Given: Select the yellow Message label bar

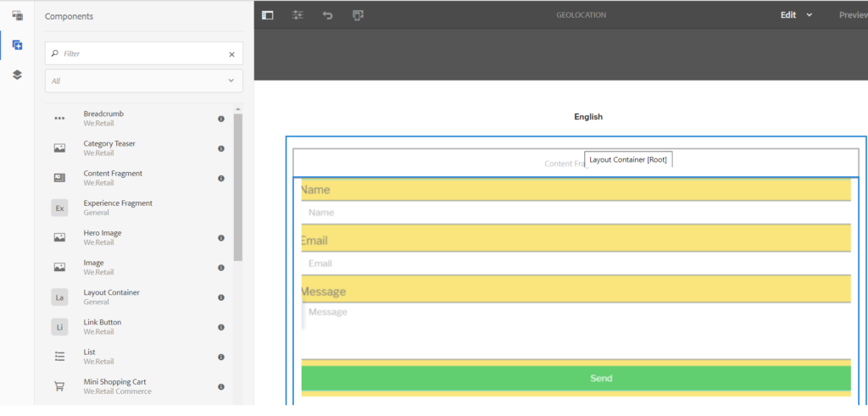Looking at the screenshot, I should point(576,291).
